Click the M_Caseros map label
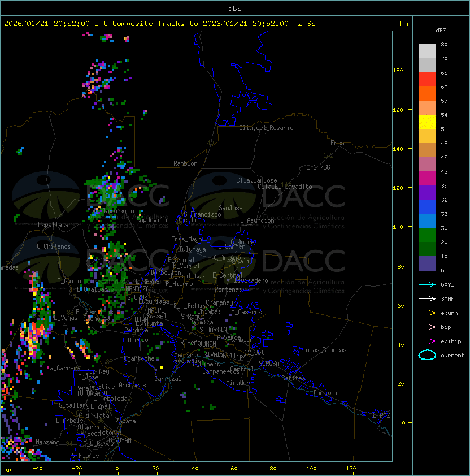The image size is (470, 476). 246,311
